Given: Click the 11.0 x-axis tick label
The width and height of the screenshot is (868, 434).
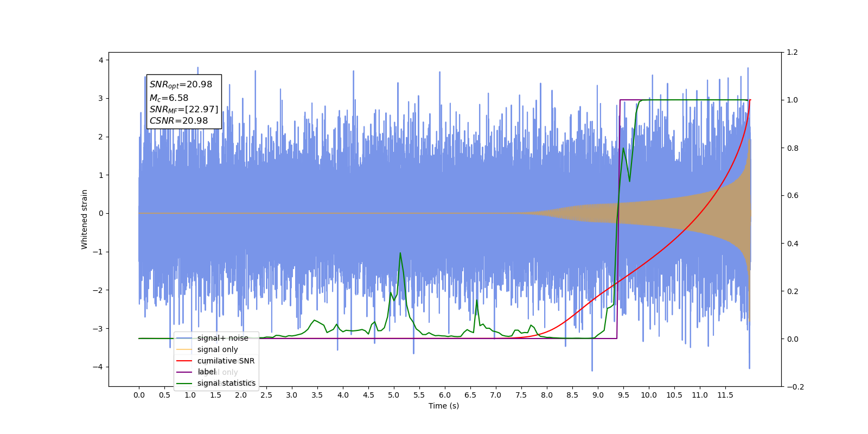Looking at the screenshot, I should [700, 395].
